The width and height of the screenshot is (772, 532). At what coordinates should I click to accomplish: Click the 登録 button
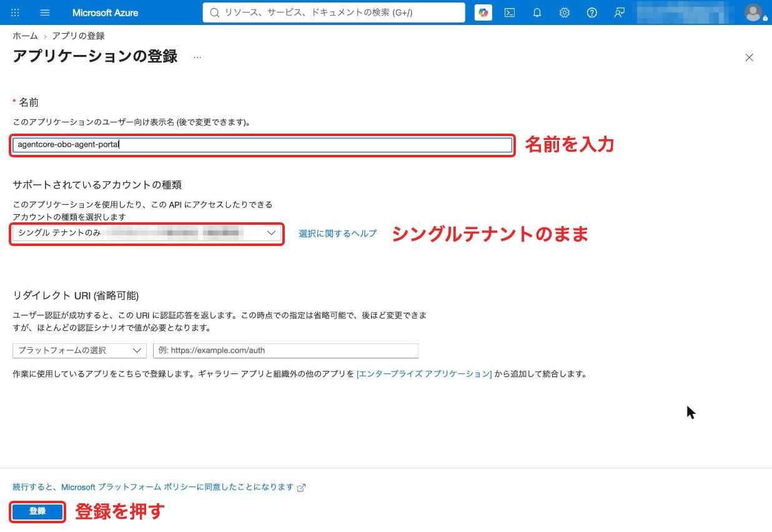[x=37, y=511]
